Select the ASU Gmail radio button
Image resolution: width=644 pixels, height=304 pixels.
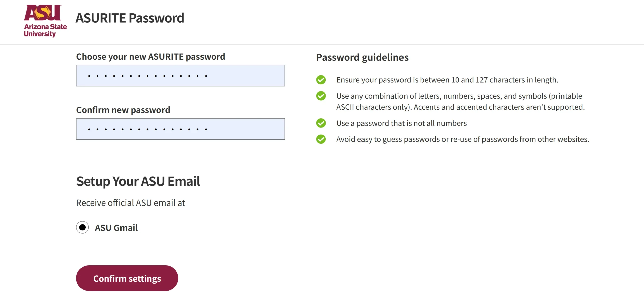coord(83,227)
